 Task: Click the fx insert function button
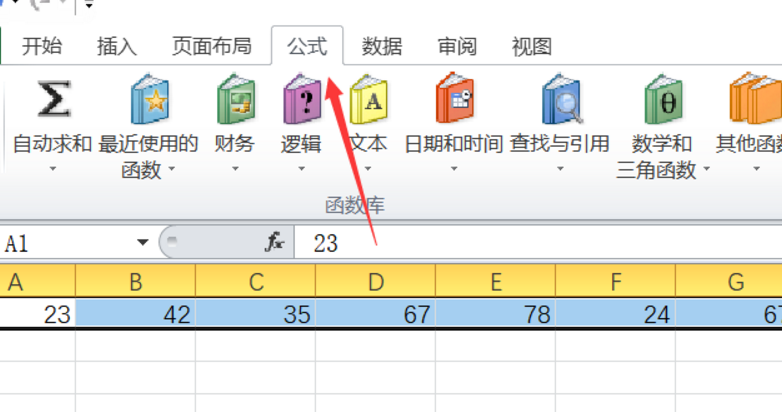tap(275, 242)
